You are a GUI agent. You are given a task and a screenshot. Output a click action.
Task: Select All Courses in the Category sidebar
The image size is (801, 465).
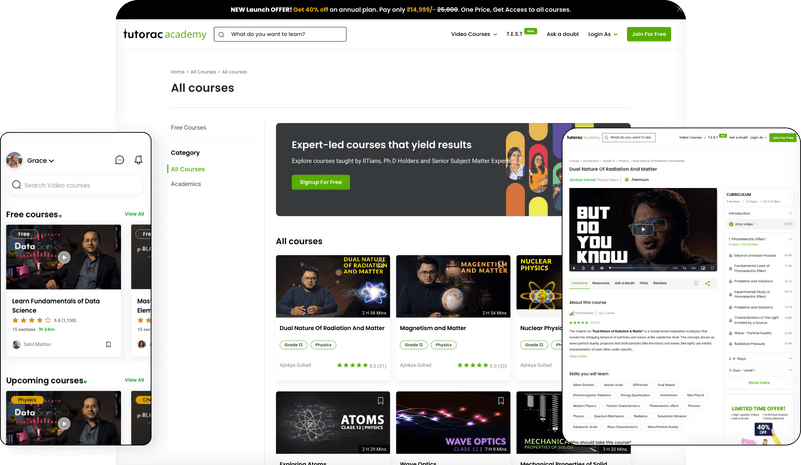click(187, 169)
